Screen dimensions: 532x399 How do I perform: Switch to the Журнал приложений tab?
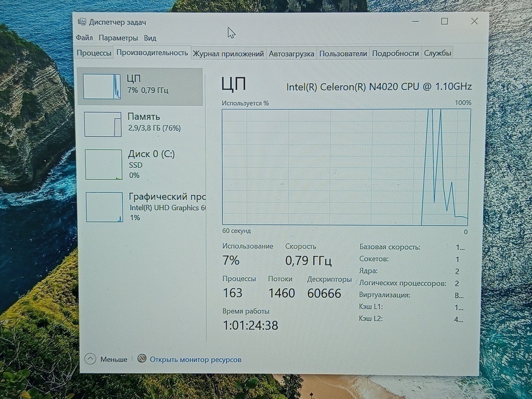click(228, 53)
